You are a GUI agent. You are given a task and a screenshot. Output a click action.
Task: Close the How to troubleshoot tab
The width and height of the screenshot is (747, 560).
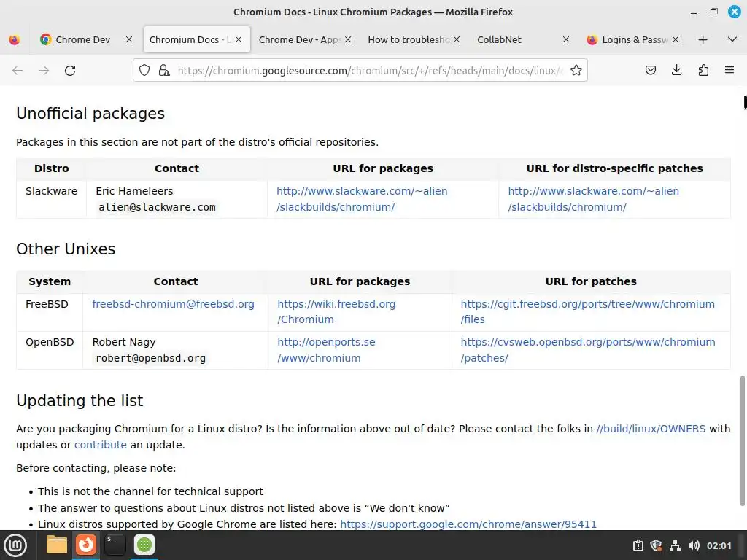pyautogui.click(x=457, y=39)
